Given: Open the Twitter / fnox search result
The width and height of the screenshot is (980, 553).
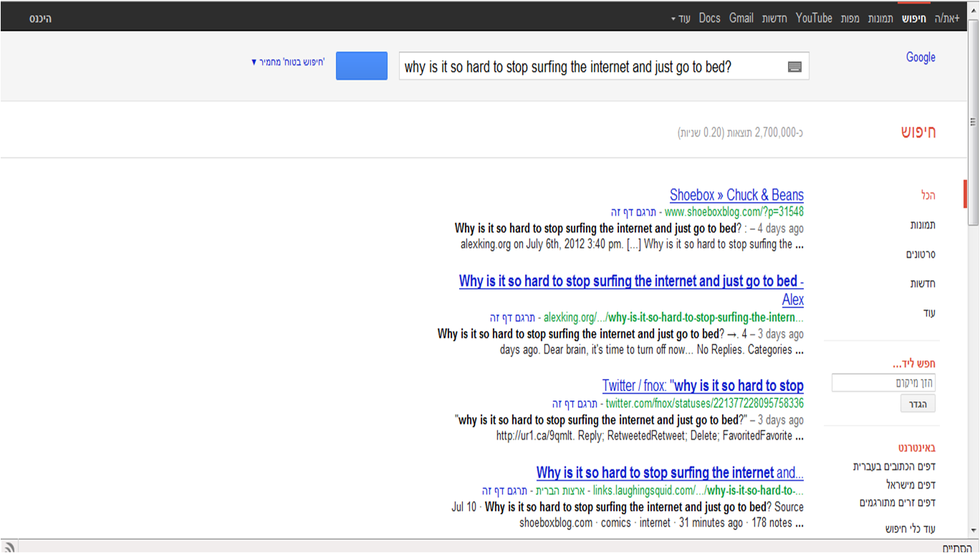Looking at the screenshot, I should click(703, 386).
